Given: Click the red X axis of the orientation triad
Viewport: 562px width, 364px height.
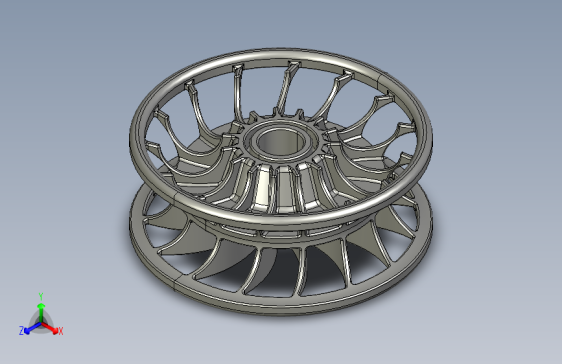Looking at the screenshot, I should (49, 327).
